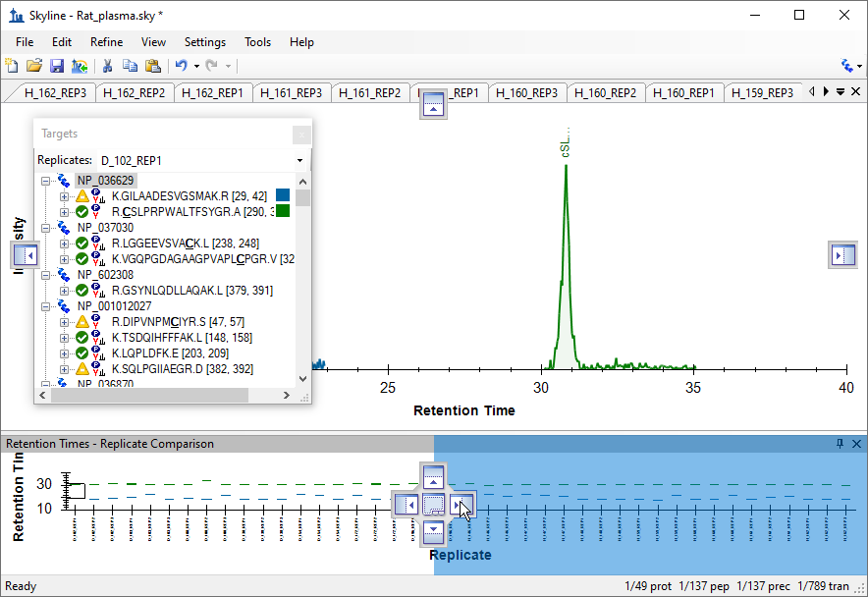The width and height of the screenshot is (868, 597).
Task: Expand the R.GSYNLQDLLAQAK.L peptide node
Action: point(64,291)
